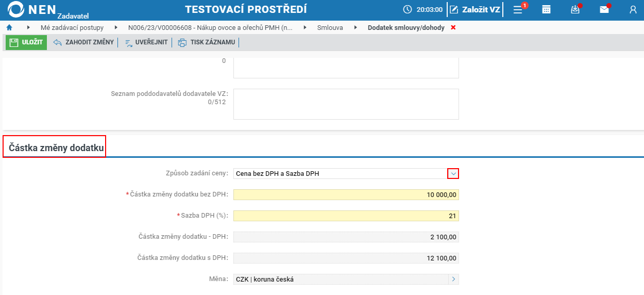Click breadcrumb arrow before Dodatek smlouvy/dohody

click(355, 27)
